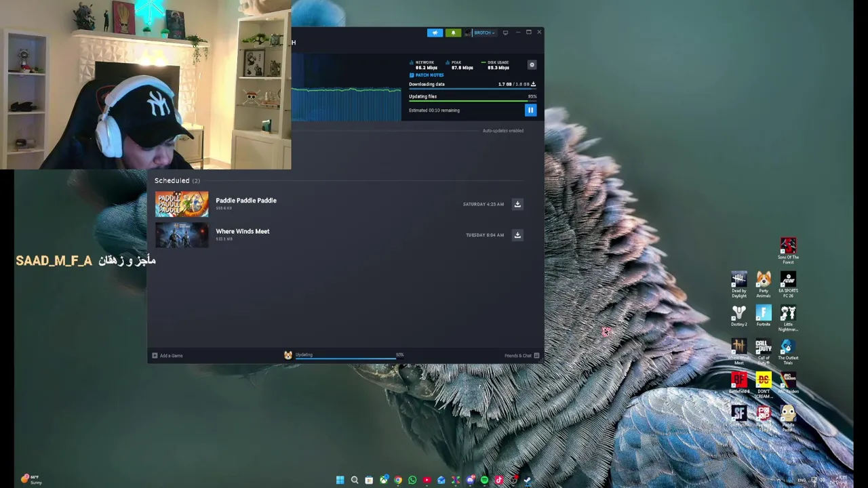Click the Updating files progress bar
868x488 pixels.
(472, 101)
